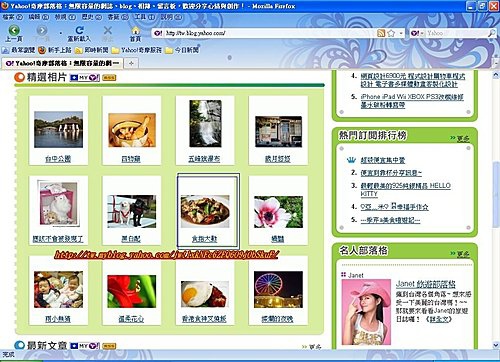Open the Janet 旅遊部落格 link
Viewport: 500px width, 362px height.
425,284
